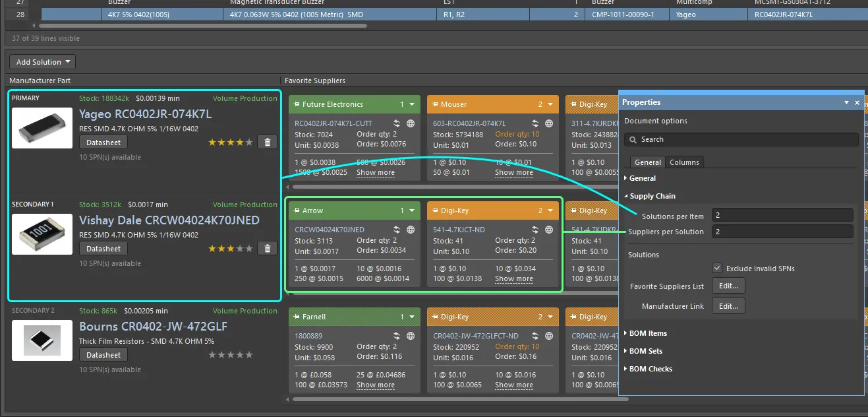This screenshot has height=417, width=868.
Task: Set the star rating for Vishay Dale part
Action: (x=230, y=248)
